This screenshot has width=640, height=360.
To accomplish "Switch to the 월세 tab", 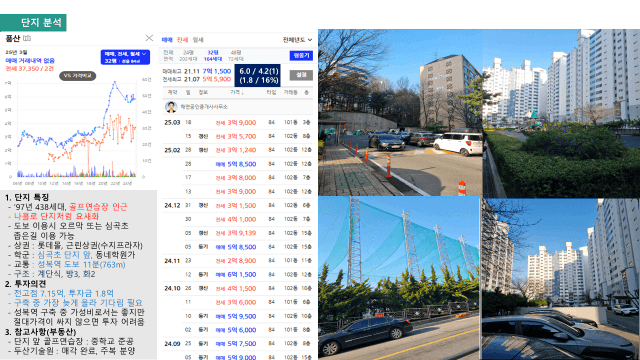I will 198,40.
